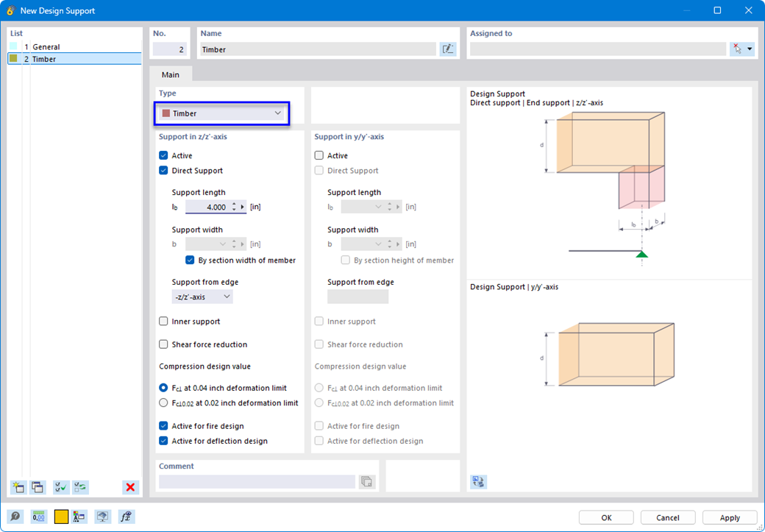Adjust support length with spinner arrows

[x=234, y=207]
